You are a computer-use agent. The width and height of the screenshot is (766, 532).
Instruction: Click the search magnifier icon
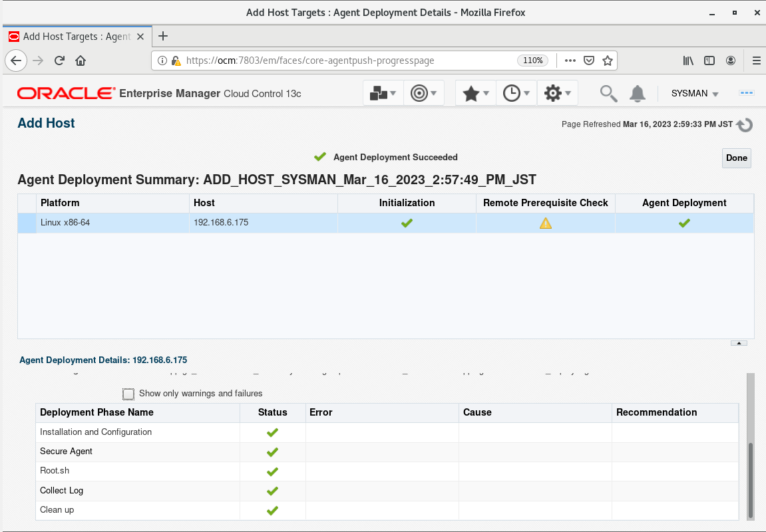pos(608,93)
